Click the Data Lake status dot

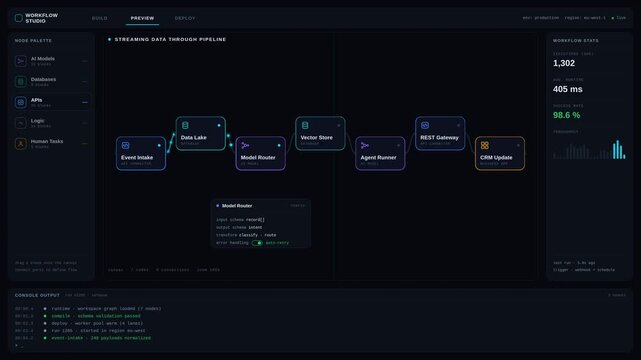click(x=219, y=125)
